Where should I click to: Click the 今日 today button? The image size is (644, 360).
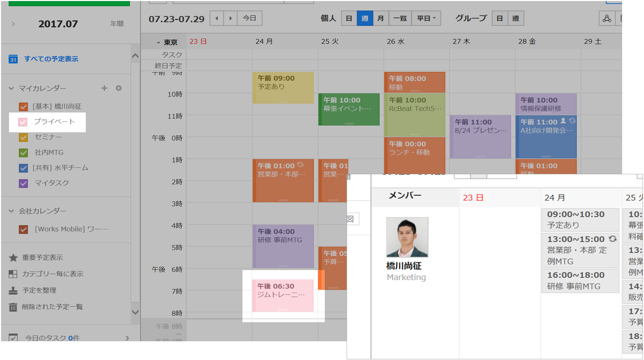click(249, 18)
